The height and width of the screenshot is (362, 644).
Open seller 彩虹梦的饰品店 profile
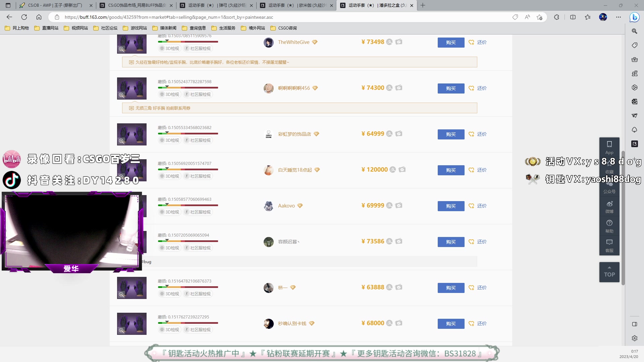click(x=294, y=134)
